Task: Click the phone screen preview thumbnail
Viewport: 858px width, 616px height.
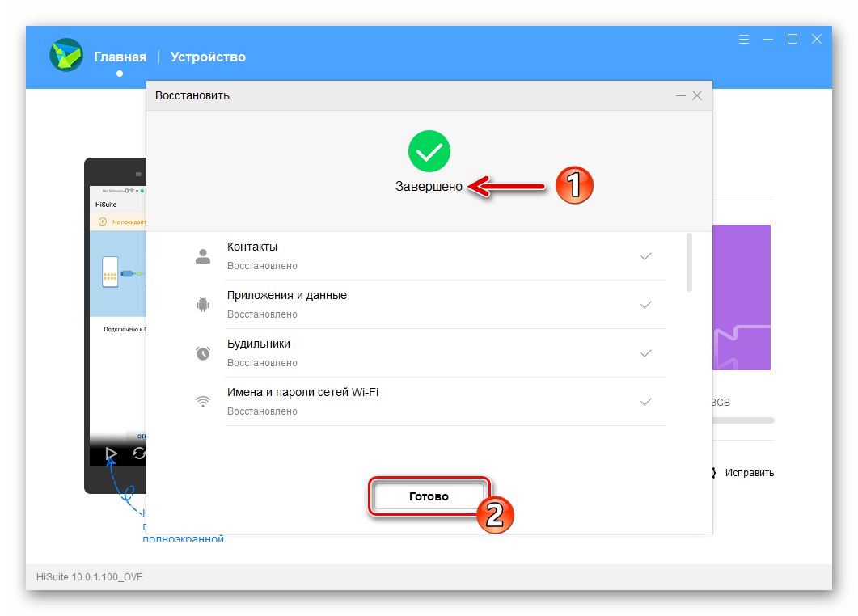Action: (x=117, y=326)
